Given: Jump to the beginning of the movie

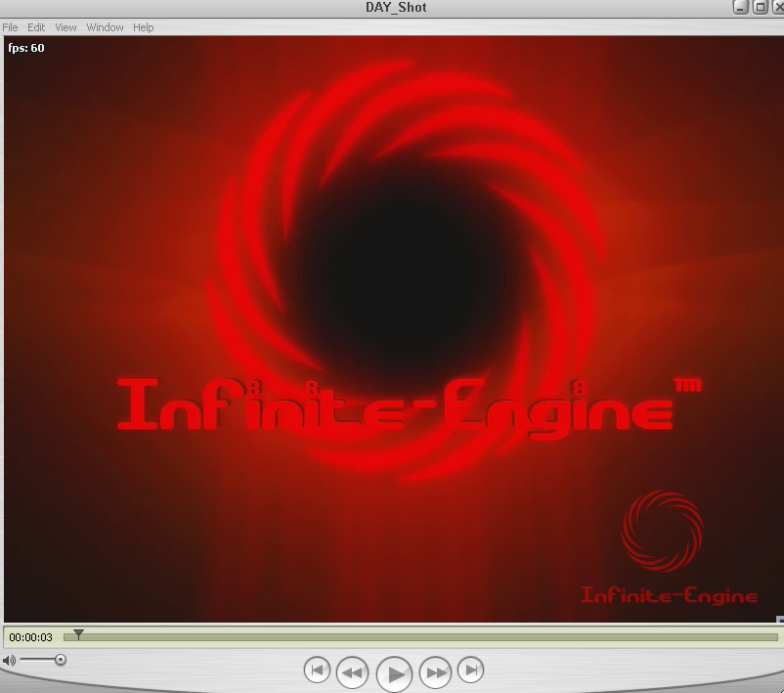Looking at the screenshot, I should (x=317, y=671).
